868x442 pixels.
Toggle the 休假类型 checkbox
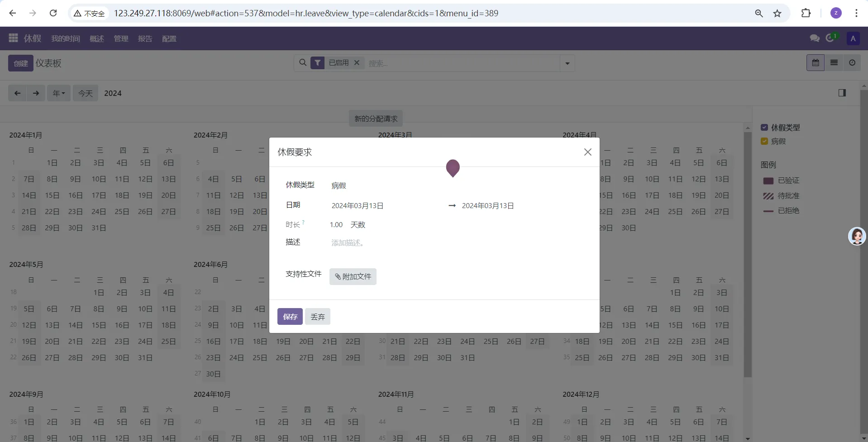tap(764, 128)
